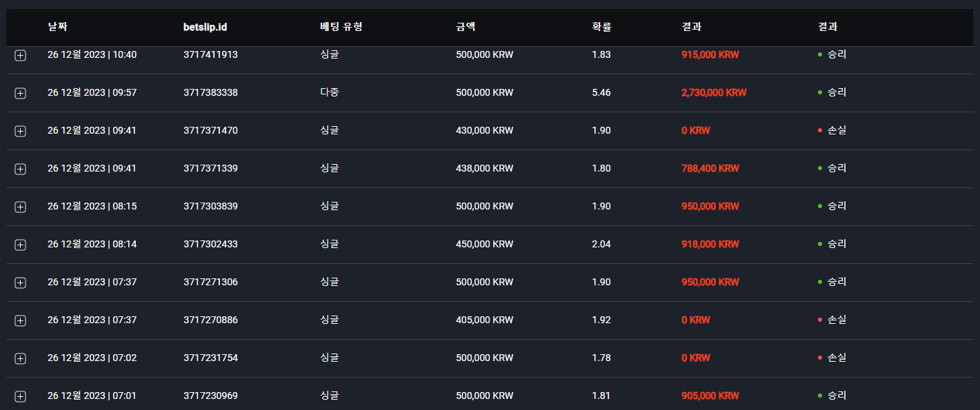Image resolution: width=980 pixels, height=410 pixels.
Task: Expand bet row with betslip 3717411913
Action: 20,56
